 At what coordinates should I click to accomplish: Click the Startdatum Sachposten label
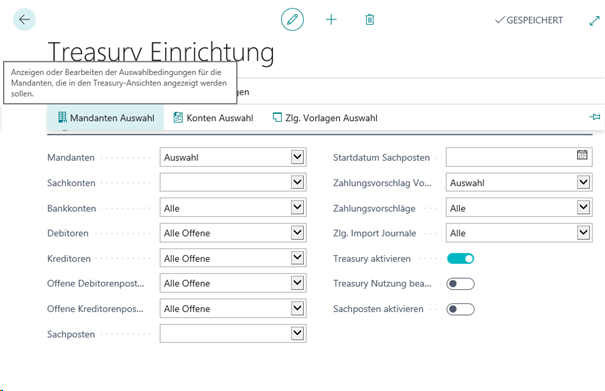pyautogui.click(x=381, y=157)
